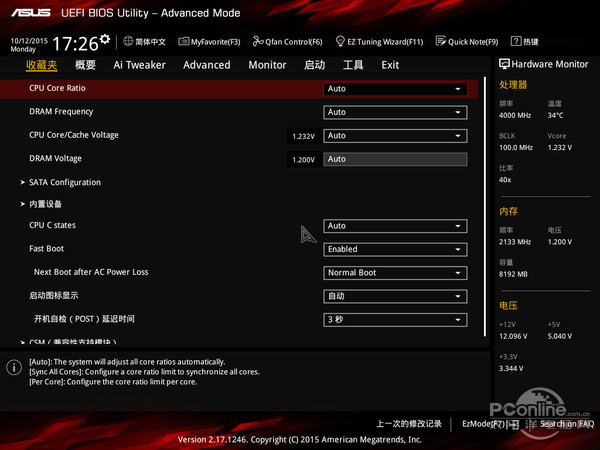Click the DRAM Voltage Auto input field
Viewport: 600px width, 450px height.
tap(395, 159)
